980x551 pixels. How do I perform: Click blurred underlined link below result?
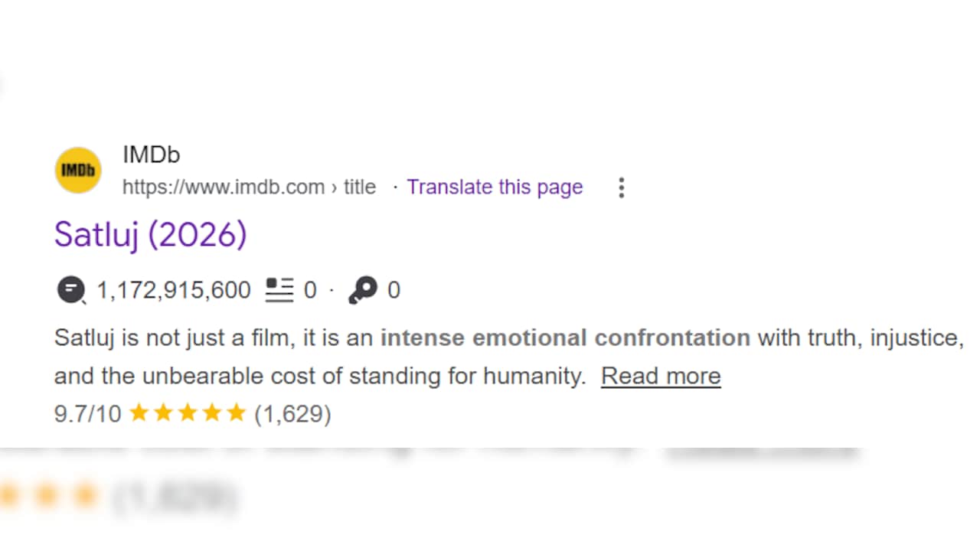coord(760,451)
